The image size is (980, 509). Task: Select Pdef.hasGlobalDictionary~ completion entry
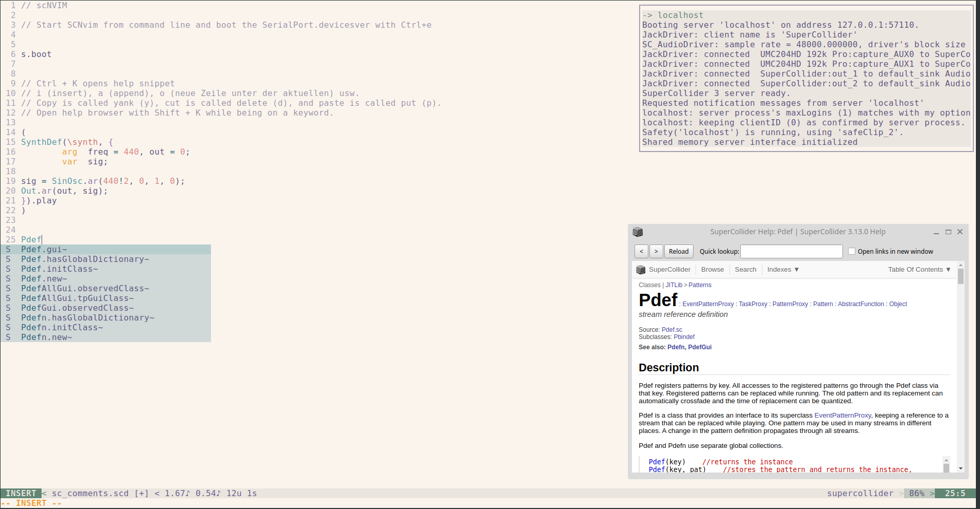click(106, 259)
